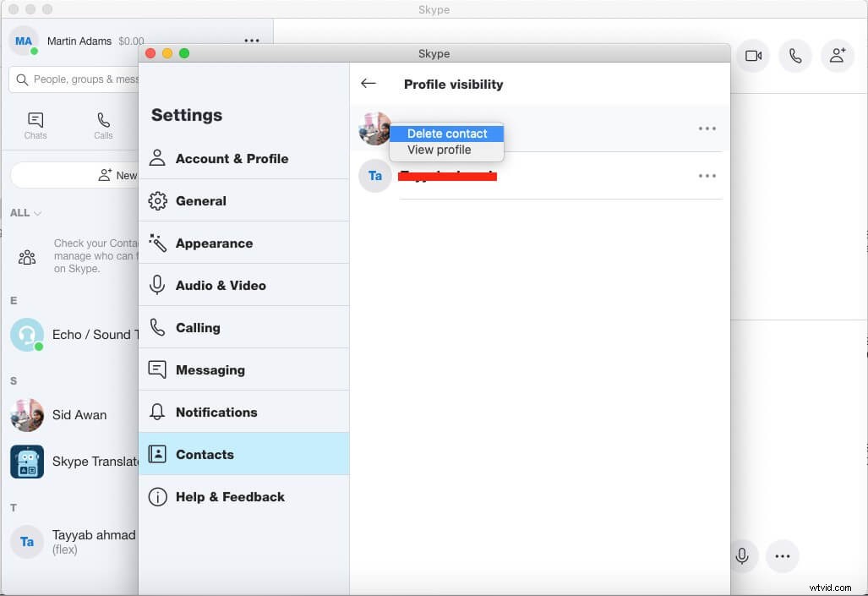
Task: Open more options next to Martin Adams
Action: click(251, 40)
